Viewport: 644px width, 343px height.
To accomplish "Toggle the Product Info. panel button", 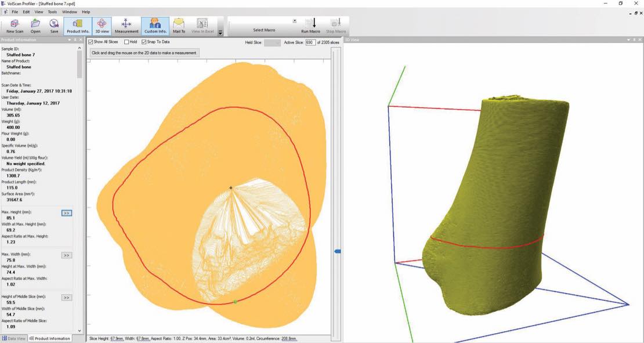I will pyautogui.click(x=78, y=26).
